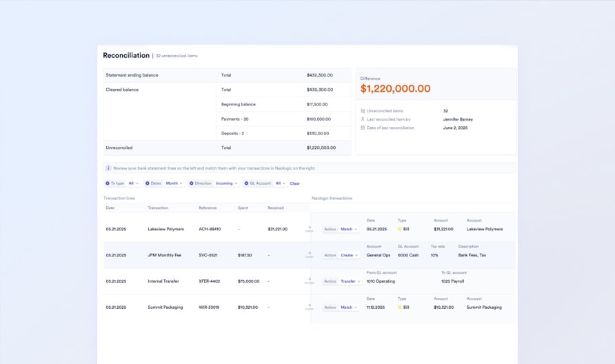
Task: Click the Unreconciled row label
Action: pyautogui.click(x=119, y=148)
